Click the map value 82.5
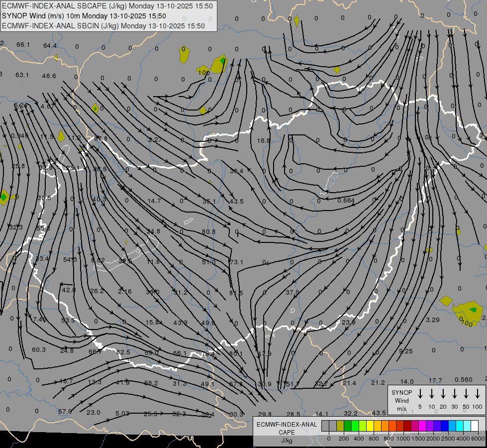Viewport: 487px width, 448px height. click(x=123, y=352)
